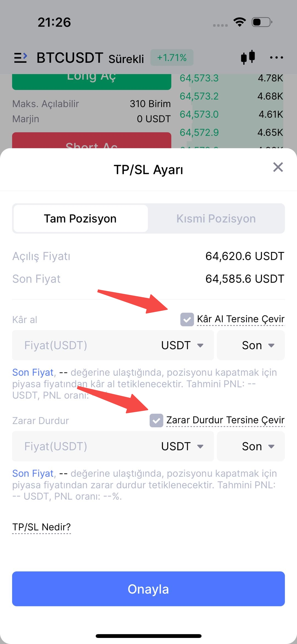Screen dimensions: 297x644
Task: Open the TP/SL Nedir? help link
Action: point(42,527)
